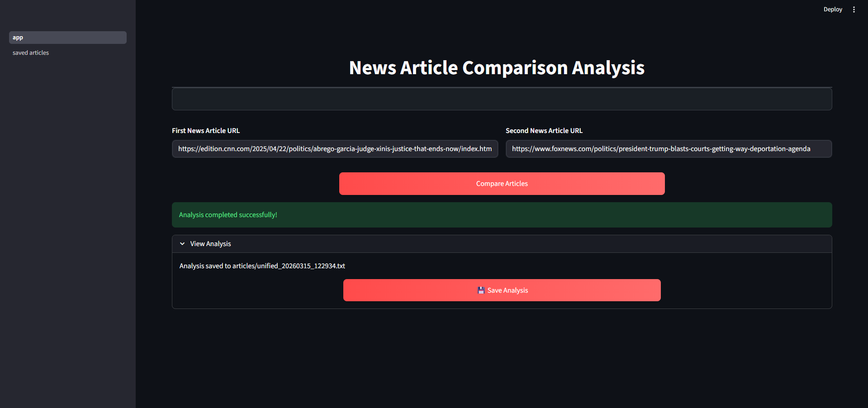Switch to the app page
The width and height of the screenshot is (868, 408).
[x=67, y=38]
